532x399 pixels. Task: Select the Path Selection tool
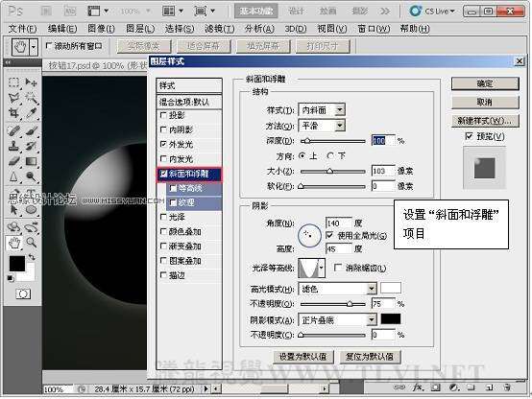[13, 210]
